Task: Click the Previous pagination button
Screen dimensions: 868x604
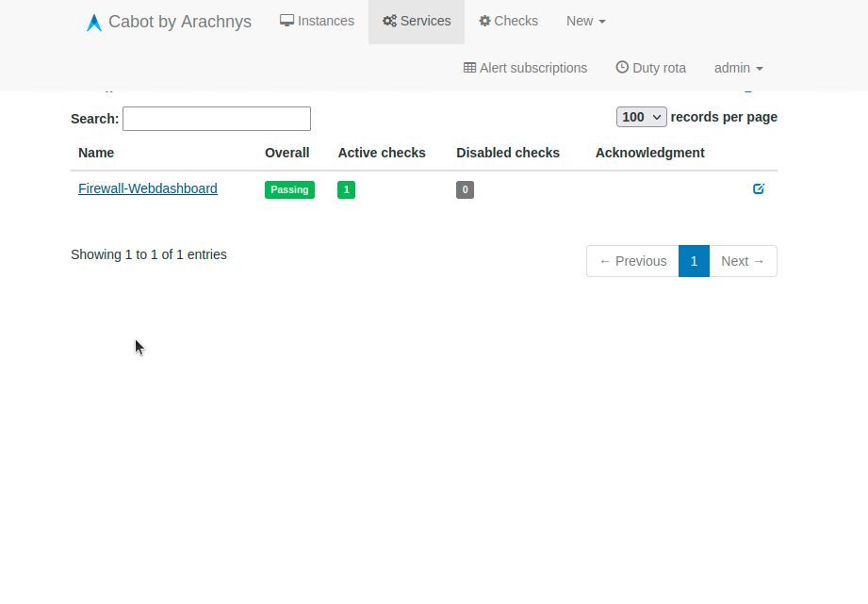Action: tap(632, 261)
